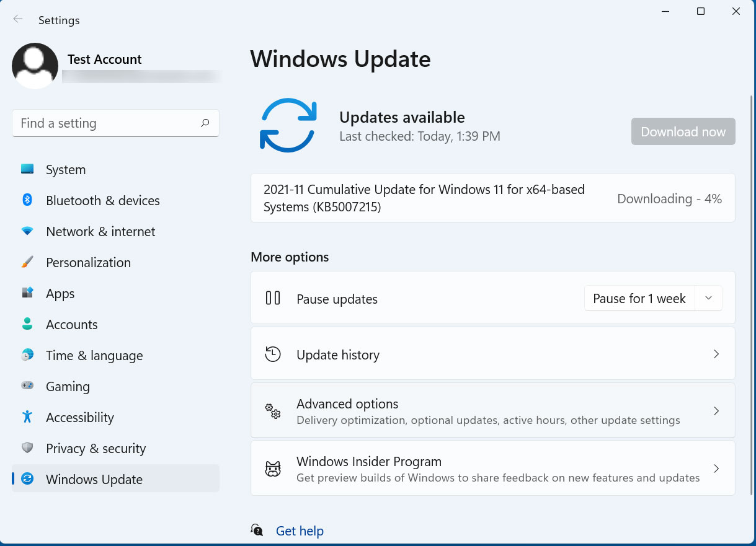756x546 pixels.
Task: Go to Bluetooth & devices settings
Action: point(115,201)
